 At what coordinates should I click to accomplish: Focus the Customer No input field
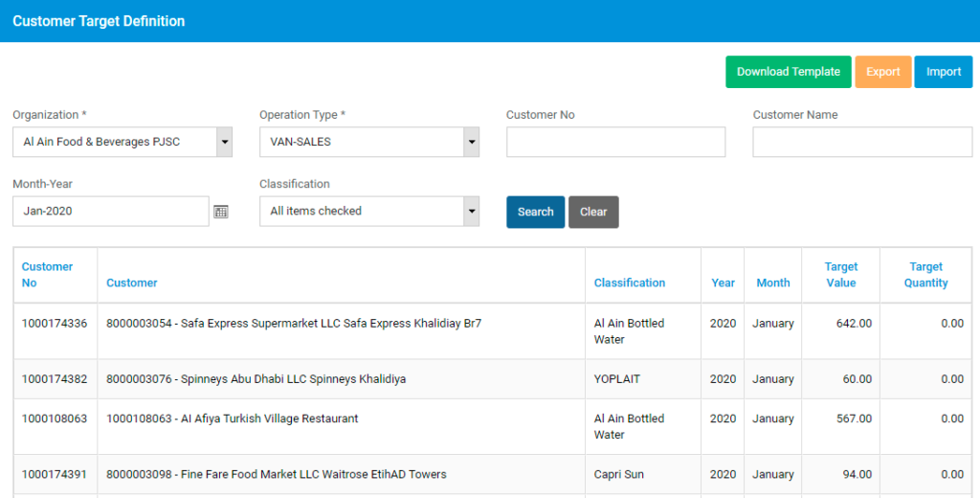click(615, 142)
